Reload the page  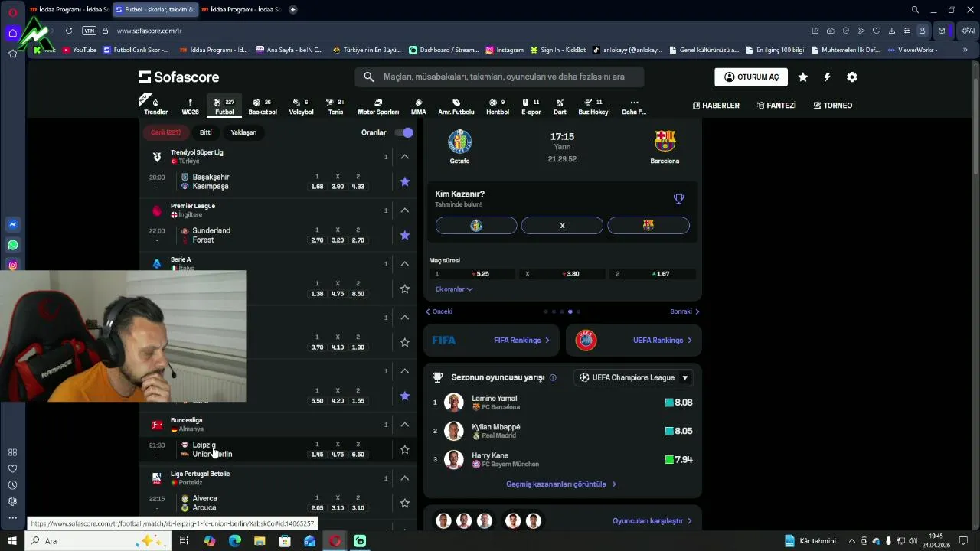point(69,31)
